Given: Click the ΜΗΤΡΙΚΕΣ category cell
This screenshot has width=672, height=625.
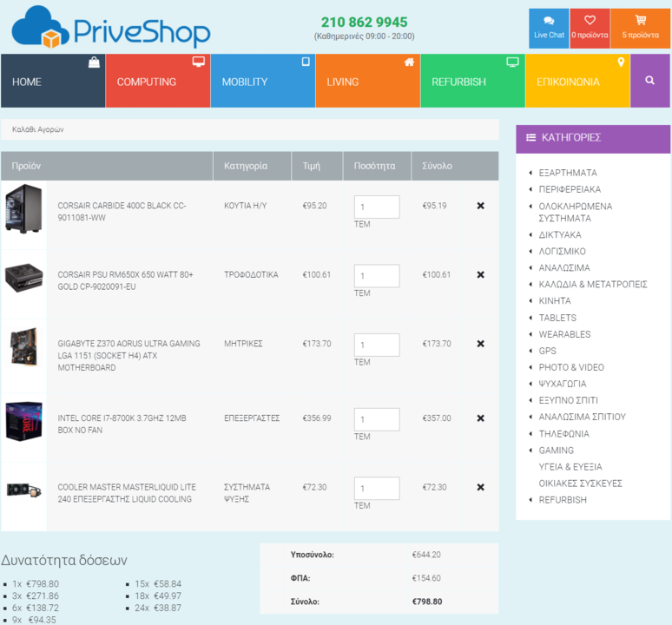Looking at the screenshot, I should click(243, 344).
